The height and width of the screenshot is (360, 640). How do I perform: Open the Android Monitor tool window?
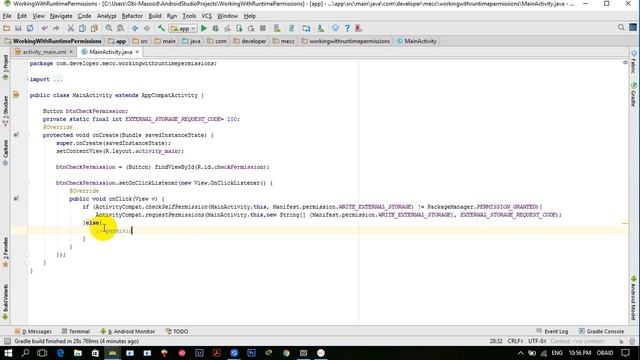tap(128, 331)
